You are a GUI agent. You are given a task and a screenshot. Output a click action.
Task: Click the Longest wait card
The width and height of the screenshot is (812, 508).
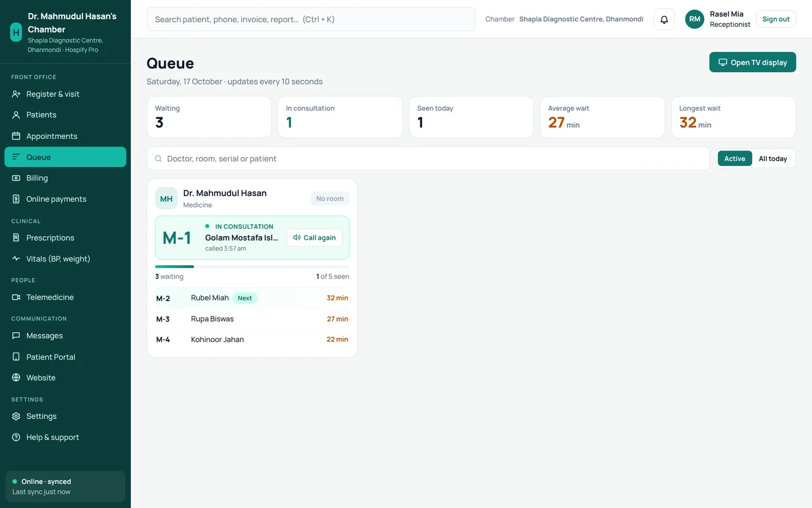tap(733, 117)
